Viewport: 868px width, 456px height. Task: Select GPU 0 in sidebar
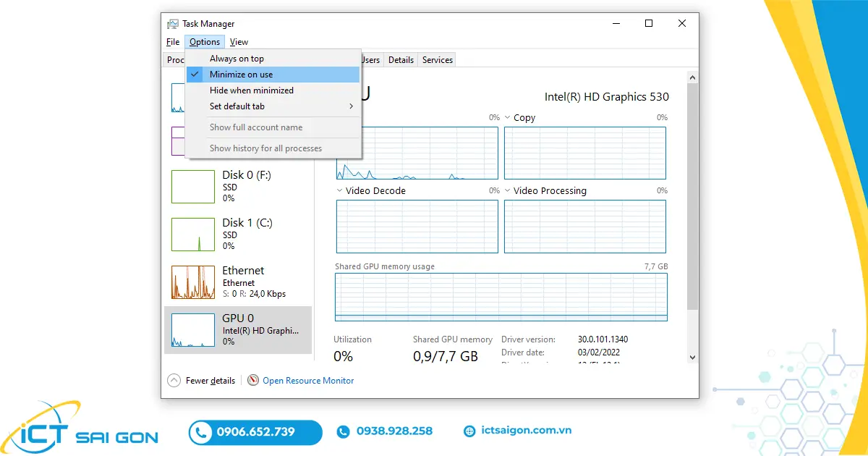[x=238, y=329]
